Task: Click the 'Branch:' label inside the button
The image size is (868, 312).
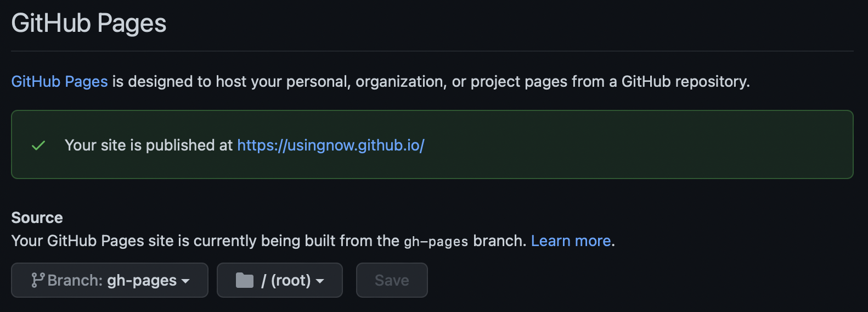Action: [75, 280]
